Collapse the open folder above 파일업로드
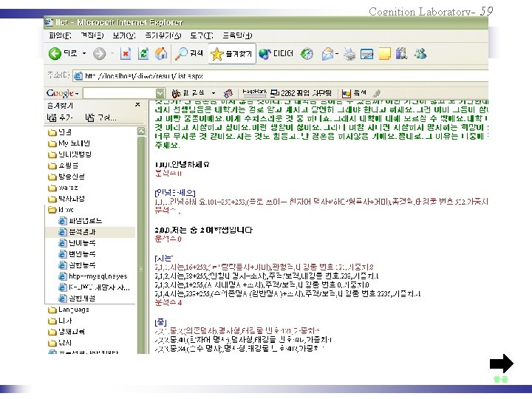The image size is (532, 399). coord(61,210)
